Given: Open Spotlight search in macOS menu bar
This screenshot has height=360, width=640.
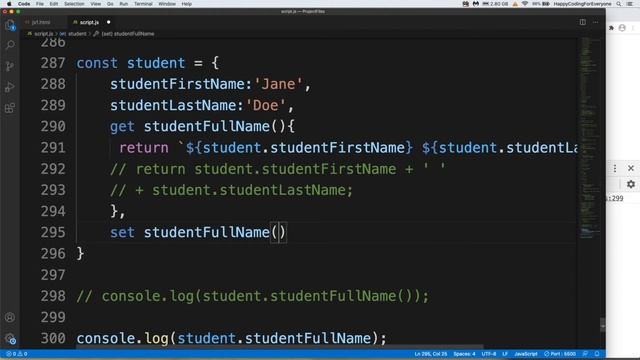Looking at the screenshot, I should click(619, 4).
